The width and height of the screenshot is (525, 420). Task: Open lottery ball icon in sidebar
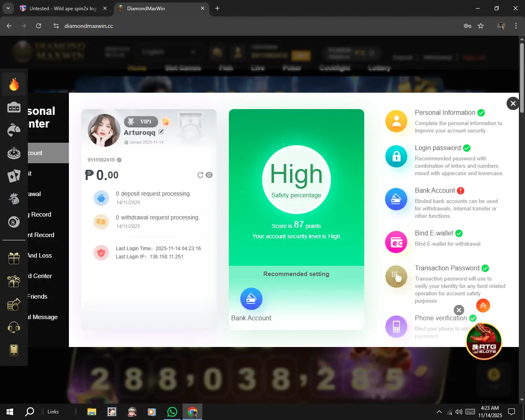14,222
